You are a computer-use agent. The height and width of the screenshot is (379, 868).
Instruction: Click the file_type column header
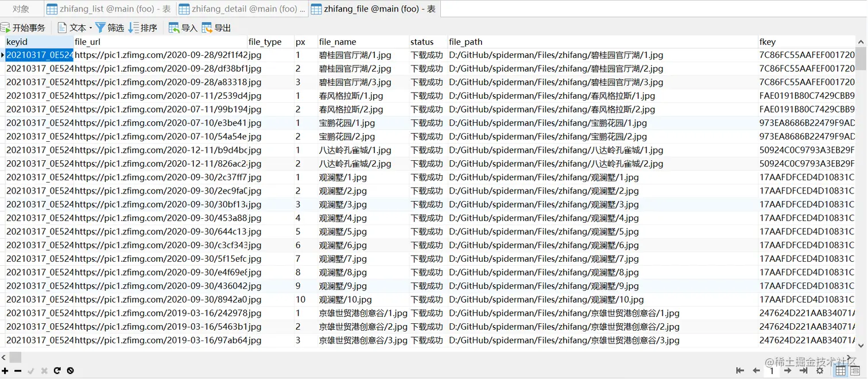(x=270, y=42)
